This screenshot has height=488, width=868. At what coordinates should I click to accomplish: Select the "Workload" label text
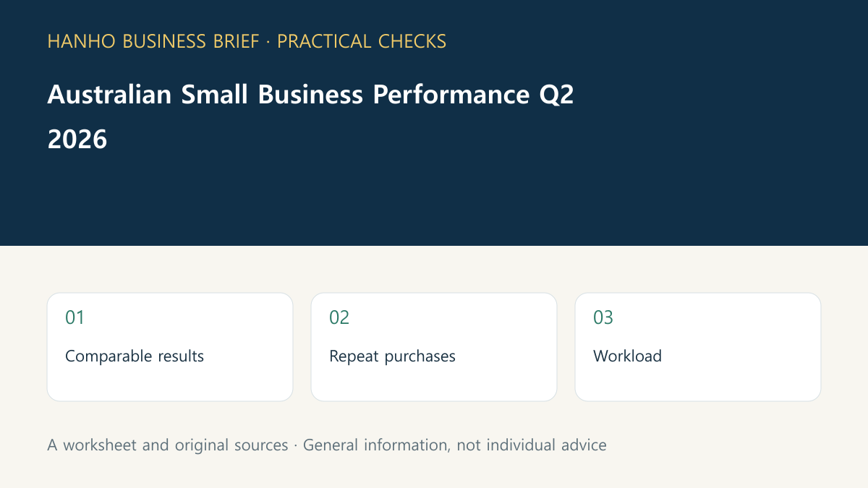(627, 356)
